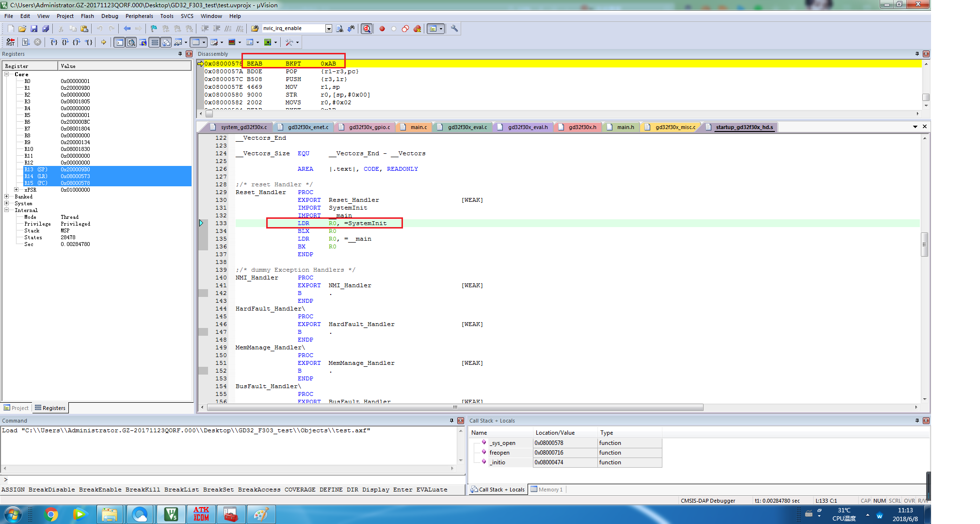Image resolution: width=980 pixels, height=524 pixels.
Task: Toggle Start/Stop Debug Session button
Action: (x=367, y=29)
